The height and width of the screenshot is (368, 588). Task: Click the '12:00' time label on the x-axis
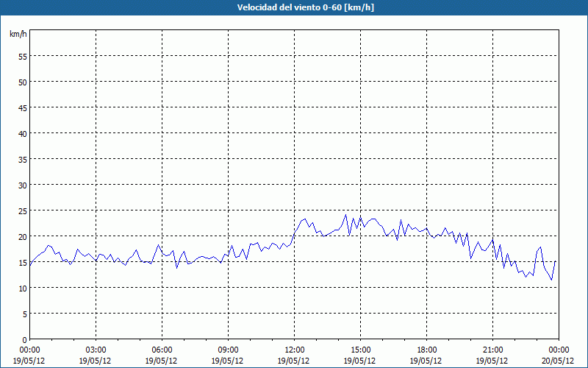295,350
